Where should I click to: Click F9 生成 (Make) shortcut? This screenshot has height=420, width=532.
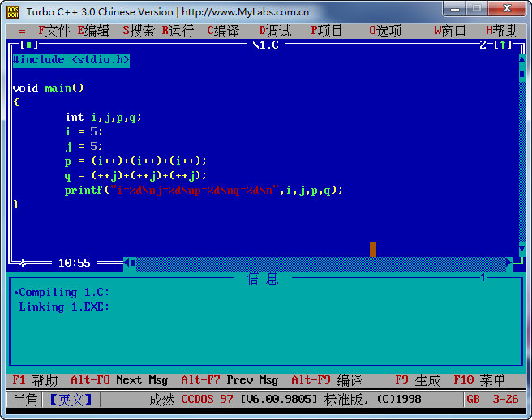[x=418, y=380]
